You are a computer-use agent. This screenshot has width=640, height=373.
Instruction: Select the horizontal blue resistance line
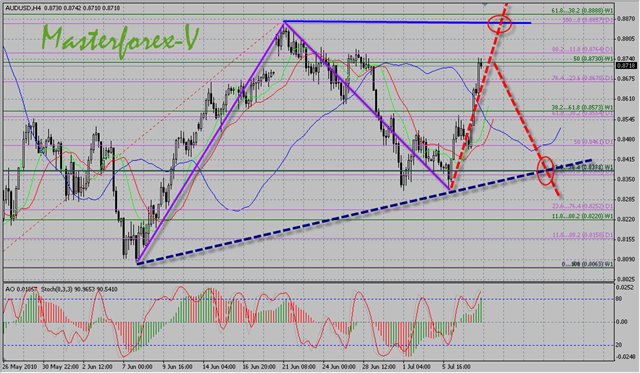[407, 22]
